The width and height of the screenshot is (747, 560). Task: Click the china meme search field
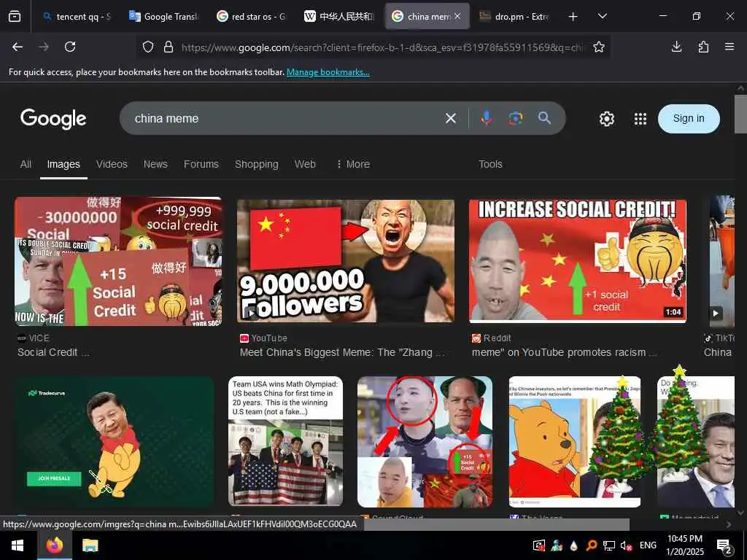[x=281, y=118]
